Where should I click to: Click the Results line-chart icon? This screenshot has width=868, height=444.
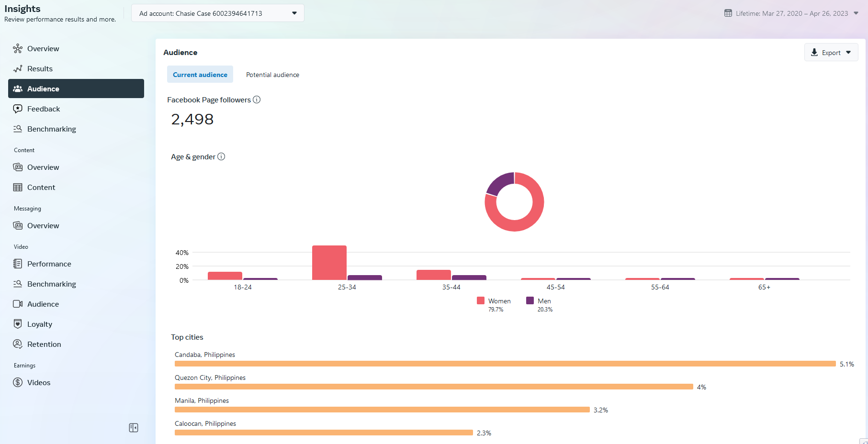18,68
